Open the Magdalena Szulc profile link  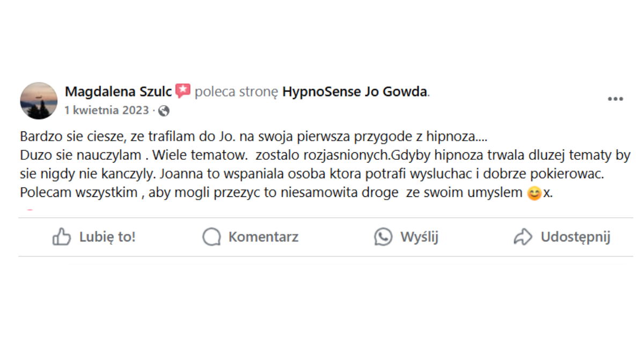118,92
